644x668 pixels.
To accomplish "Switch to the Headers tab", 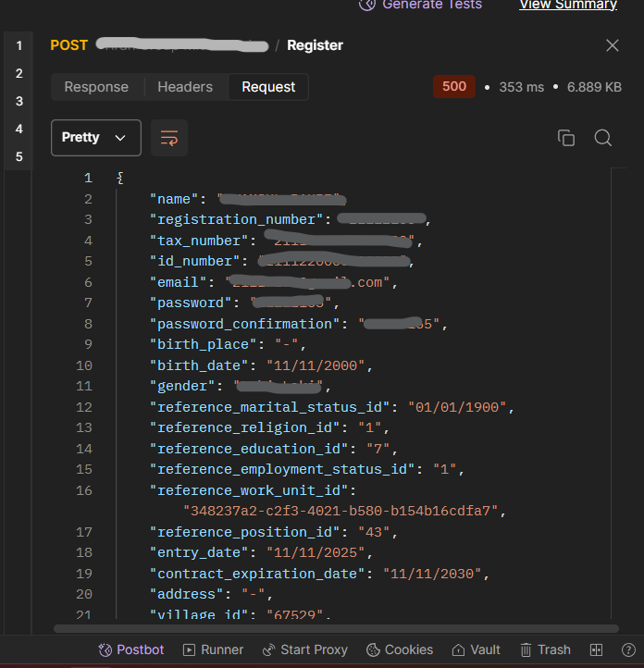I will point(185,87).
